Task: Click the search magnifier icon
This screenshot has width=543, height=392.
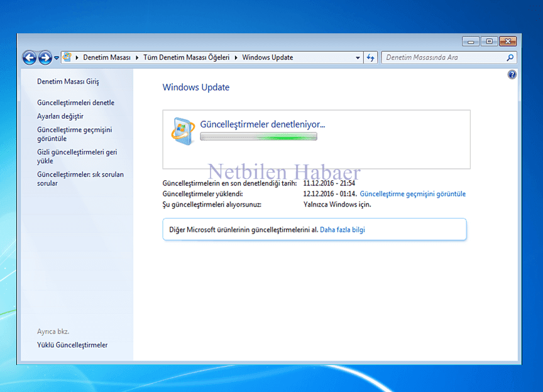Action: [x=510, y=58]
